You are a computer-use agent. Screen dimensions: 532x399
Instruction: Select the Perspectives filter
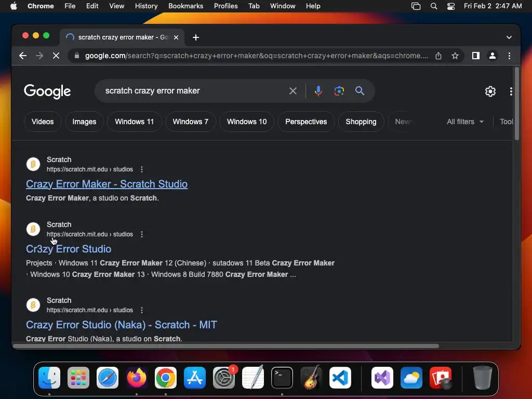306,122
